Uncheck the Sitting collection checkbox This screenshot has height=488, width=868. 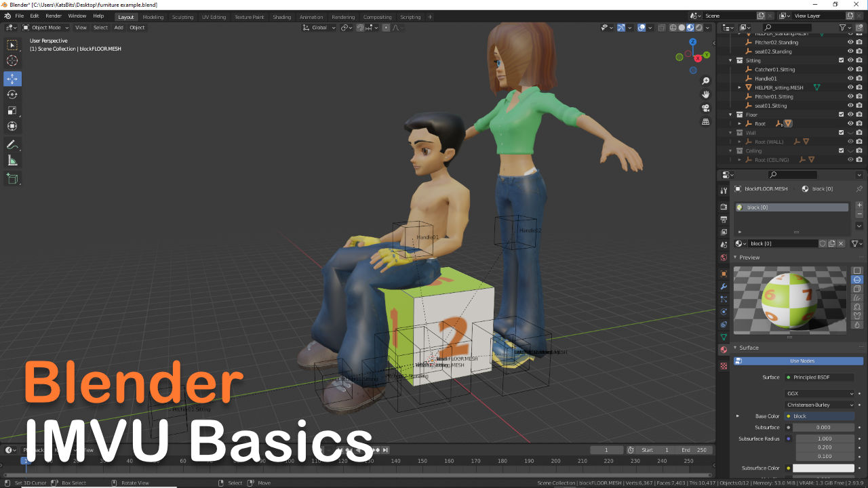(842, 60)
